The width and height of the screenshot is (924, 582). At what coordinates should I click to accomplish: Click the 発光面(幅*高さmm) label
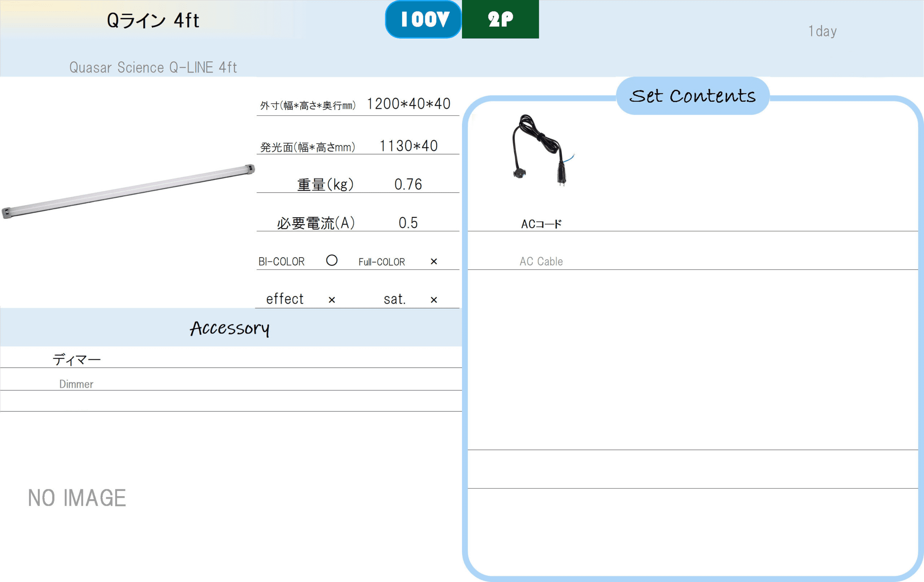point(308,147)
